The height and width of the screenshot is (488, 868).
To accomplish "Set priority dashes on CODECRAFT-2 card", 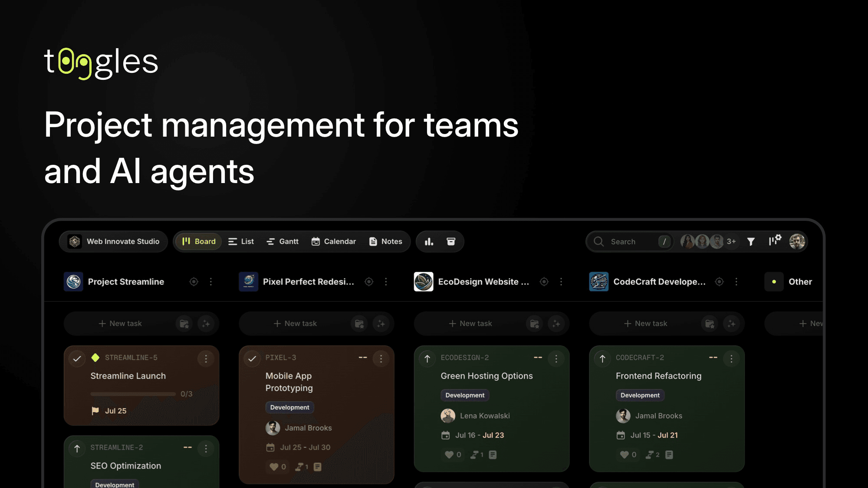I will point(713,358).
